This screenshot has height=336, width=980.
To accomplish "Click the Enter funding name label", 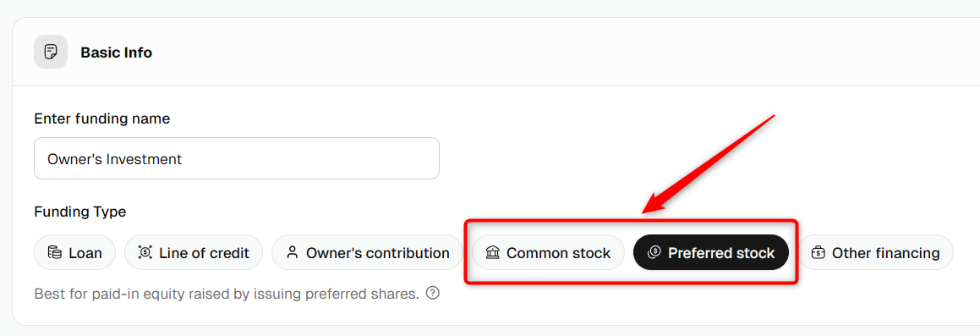I will pos(101,118).
